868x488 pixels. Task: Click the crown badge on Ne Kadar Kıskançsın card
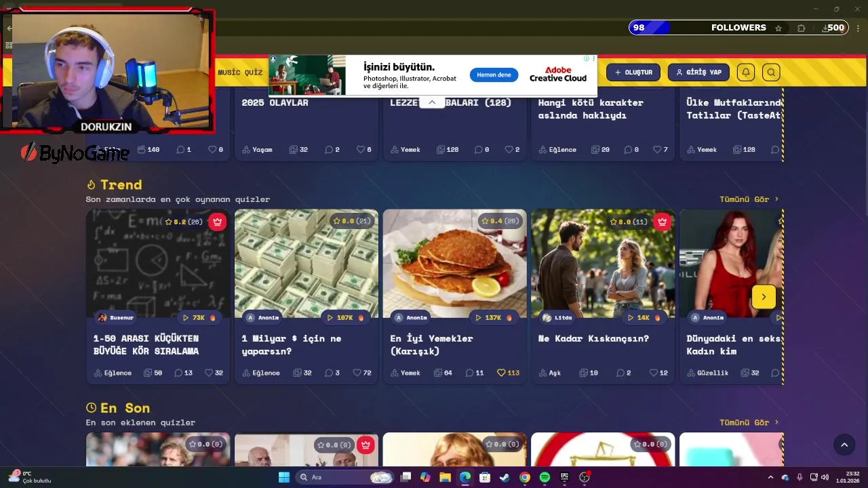point(662,222)
